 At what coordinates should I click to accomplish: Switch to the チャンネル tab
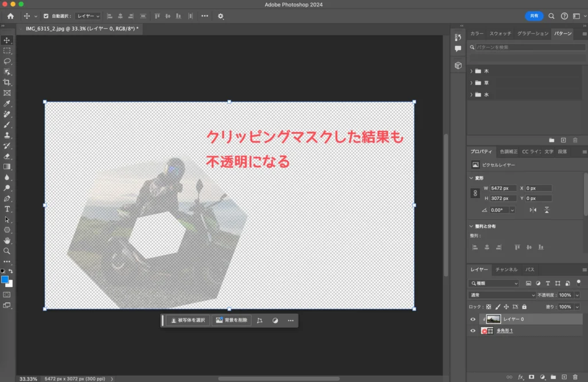click(x=506, y=269)
